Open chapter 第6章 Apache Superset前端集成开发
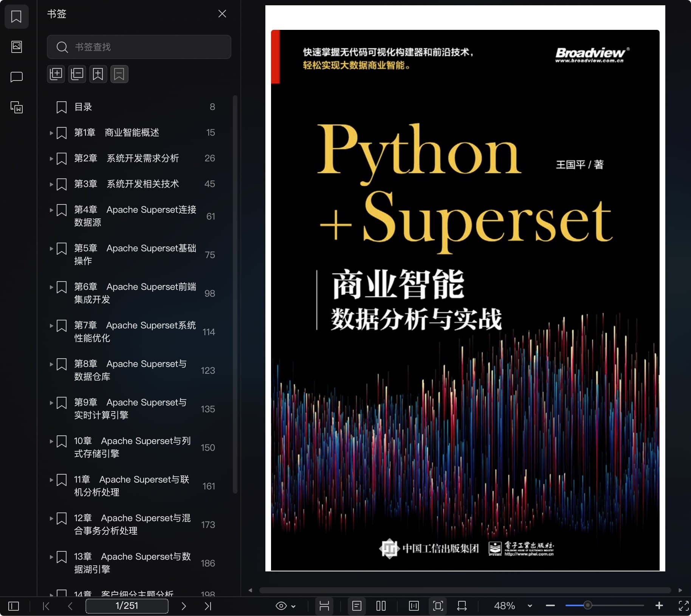This screenshot has width=691, height=616. coord(135,293)
